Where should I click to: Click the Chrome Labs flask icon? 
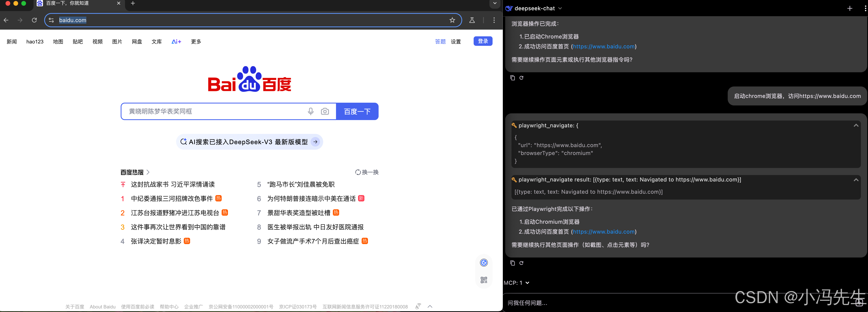click(x=472, y=20)
